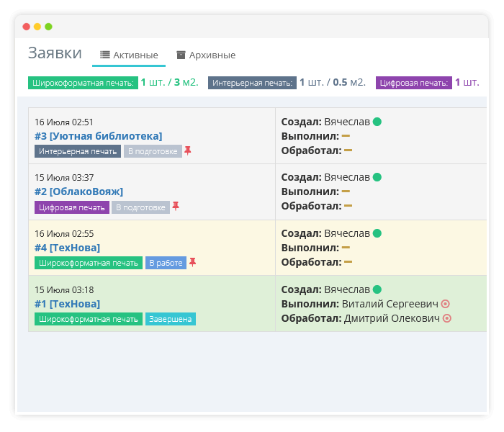Click the Широкоформатная печать summary badge

click(x=83, y=83)
